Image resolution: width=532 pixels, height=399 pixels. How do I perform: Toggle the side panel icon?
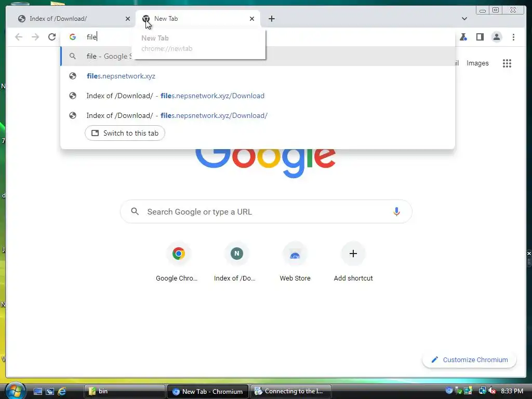tap(480, 37)
